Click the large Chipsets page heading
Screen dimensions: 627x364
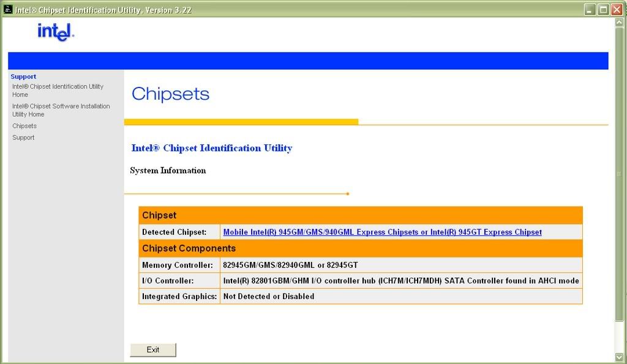(170, 94)
